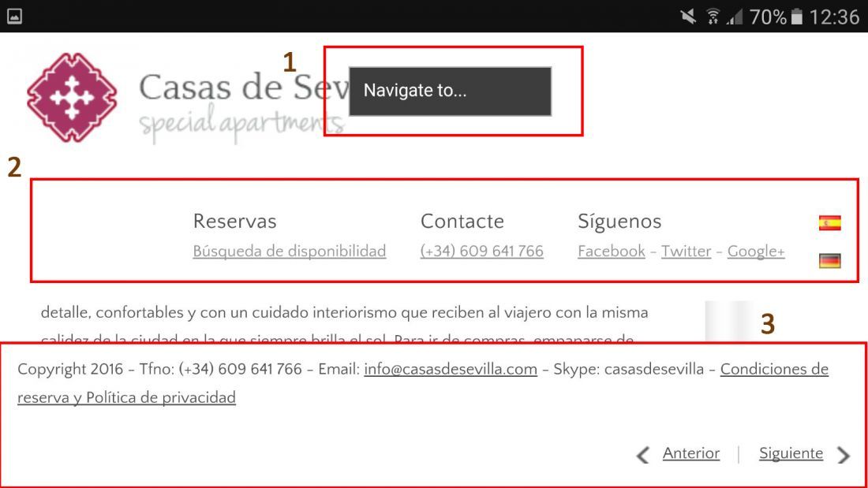The height and width of the screenshot is (488, 868).
Task: Open the Twitter link under Síguenos
Action: [686, 251]
